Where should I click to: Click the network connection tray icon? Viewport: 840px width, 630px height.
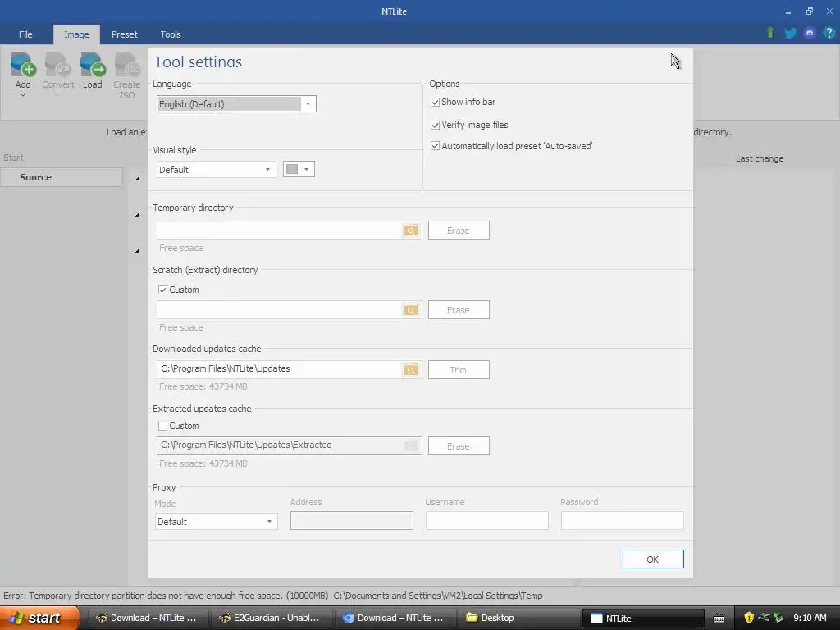[x=764, y=618]
